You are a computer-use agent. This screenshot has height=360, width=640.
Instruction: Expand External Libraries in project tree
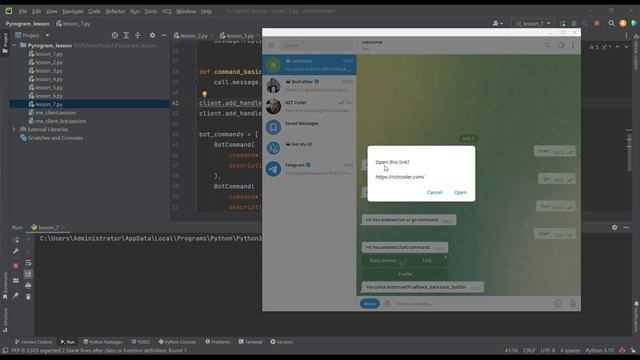pos(14,129)
